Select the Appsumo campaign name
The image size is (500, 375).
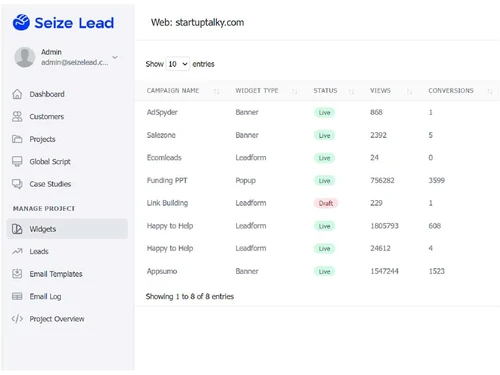point(162,271)
